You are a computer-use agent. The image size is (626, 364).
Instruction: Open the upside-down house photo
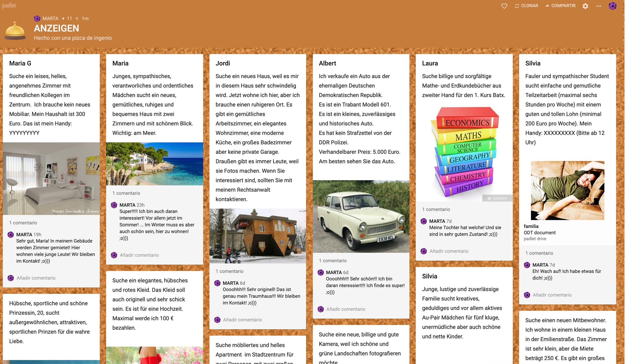tap(257, 236)
